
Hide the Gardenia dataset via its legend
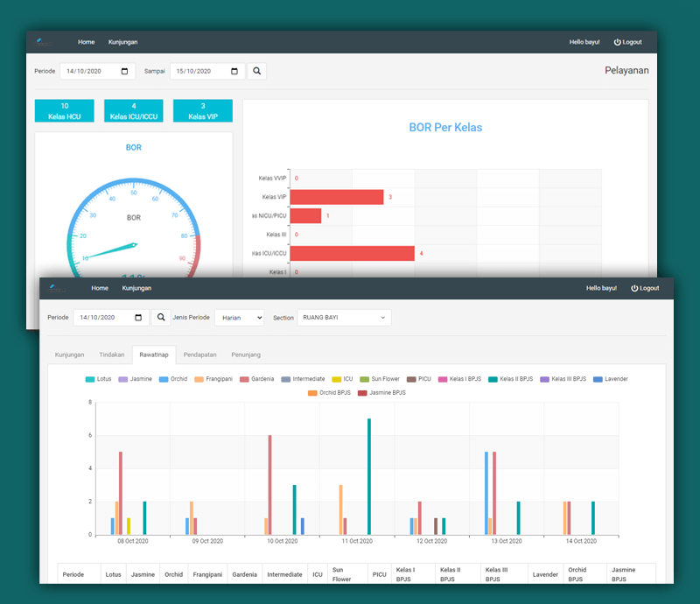pos(245,379)
